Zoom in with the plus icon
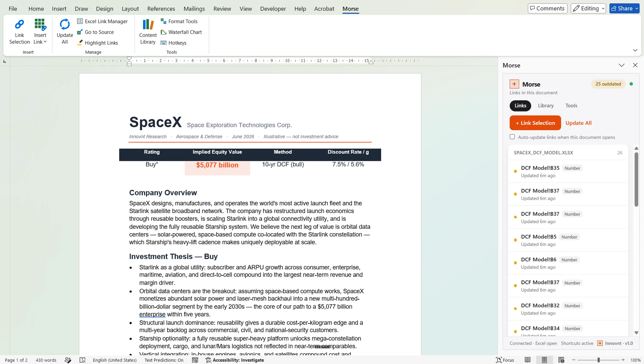The width and height of the screenshot is (644, 364). 623,360
